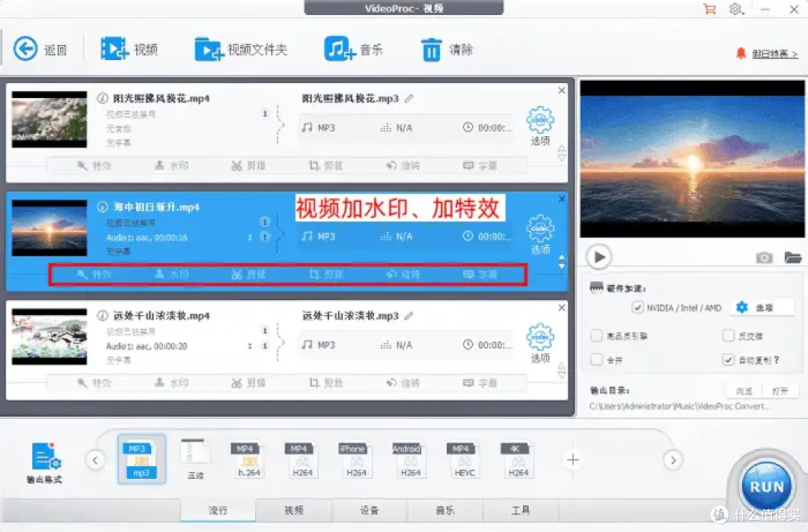
Task: Open 字幕 subtitles for 阳光照拂风挽花.mp4
Action: [x=480, y=165]
